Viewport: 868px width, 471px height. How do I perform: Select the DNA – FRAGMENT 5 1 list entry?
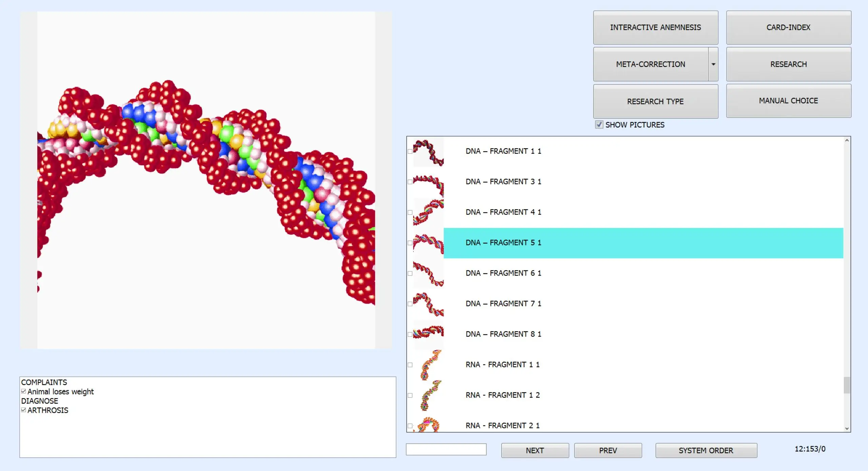(503, 243)
